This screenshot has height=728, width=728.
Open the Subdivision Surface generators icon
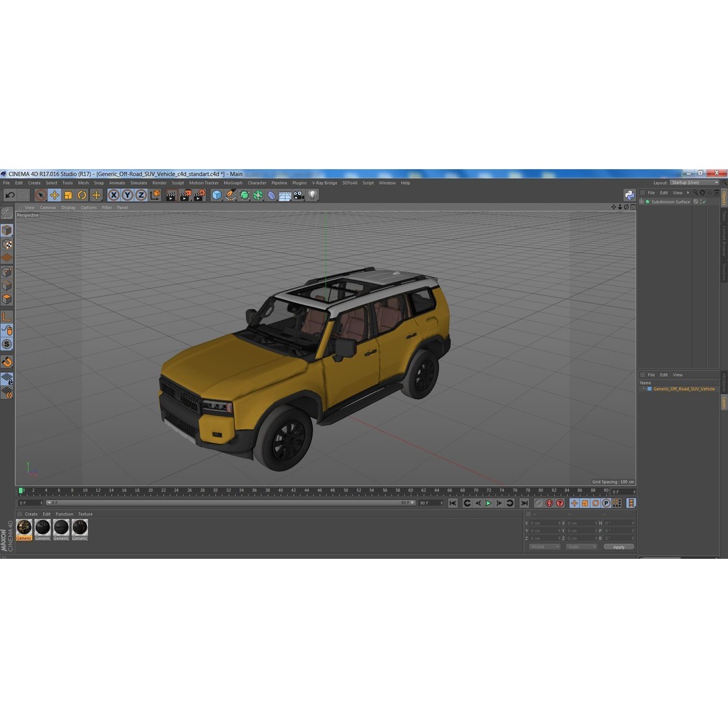pos(244,195)
